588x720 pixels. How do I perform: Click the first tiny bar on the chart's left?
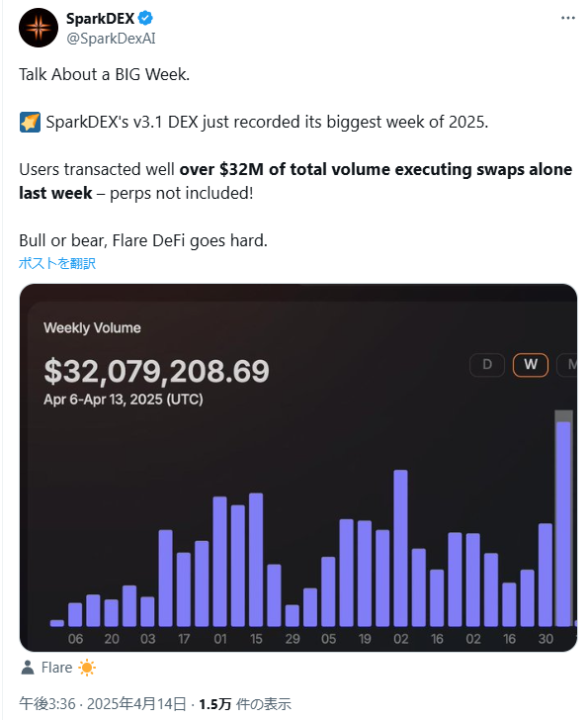57,623
